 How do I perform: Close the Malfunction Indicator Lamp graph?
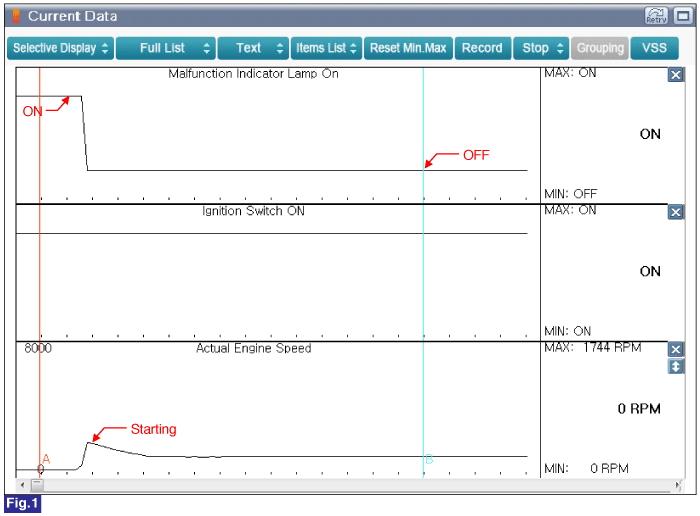(675, 75)
